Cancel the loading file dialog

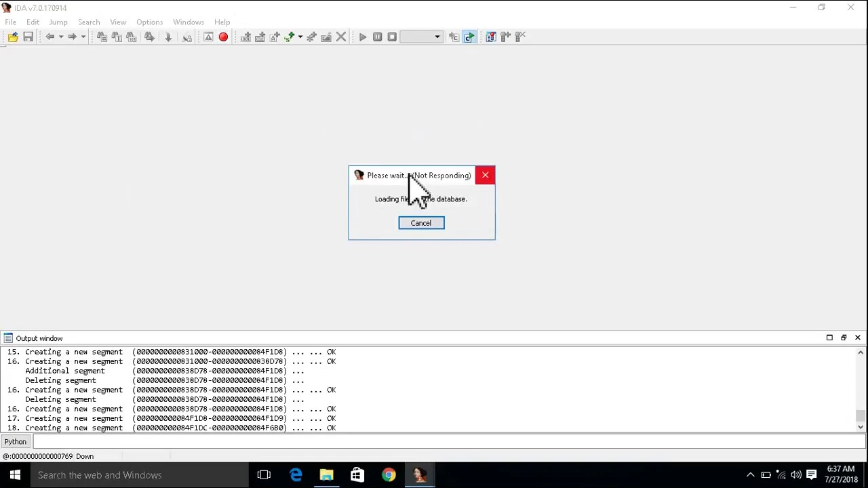pos(421,223)
